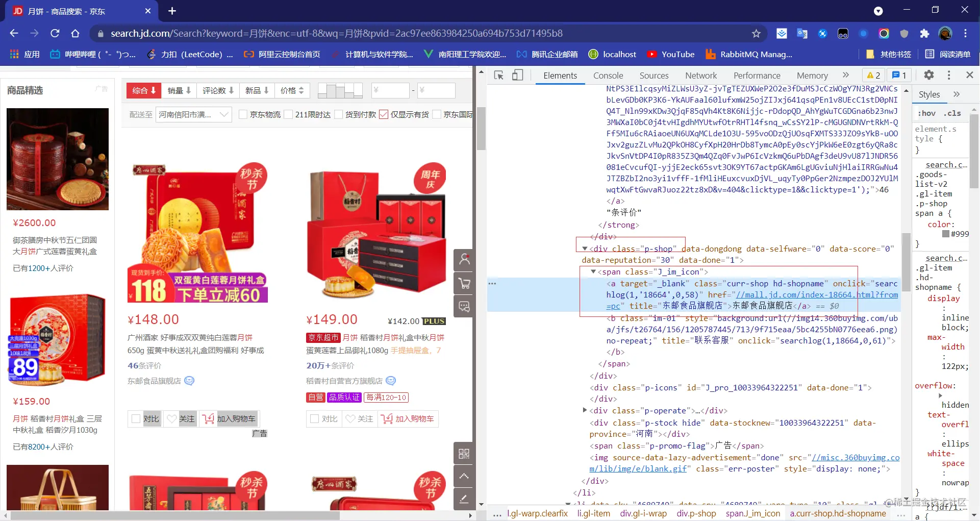Toggle 211限时达 checkbox
Image resolution: width=980 pixels, height=521 pixels.
289,114
